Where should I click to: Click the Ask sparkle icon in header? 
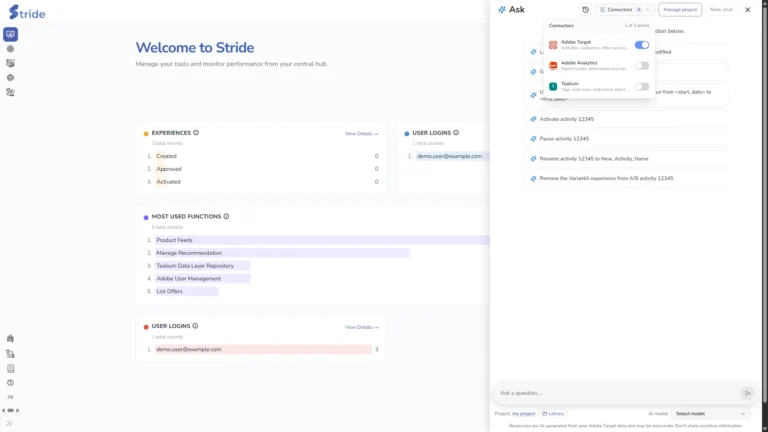click(502, 10)
